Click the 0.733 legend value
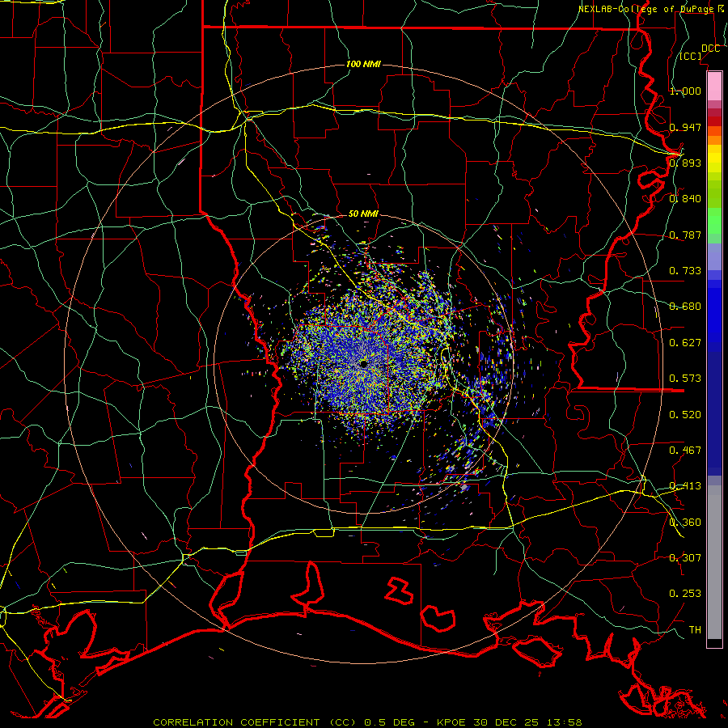728x728 pixels. point(685,271)
